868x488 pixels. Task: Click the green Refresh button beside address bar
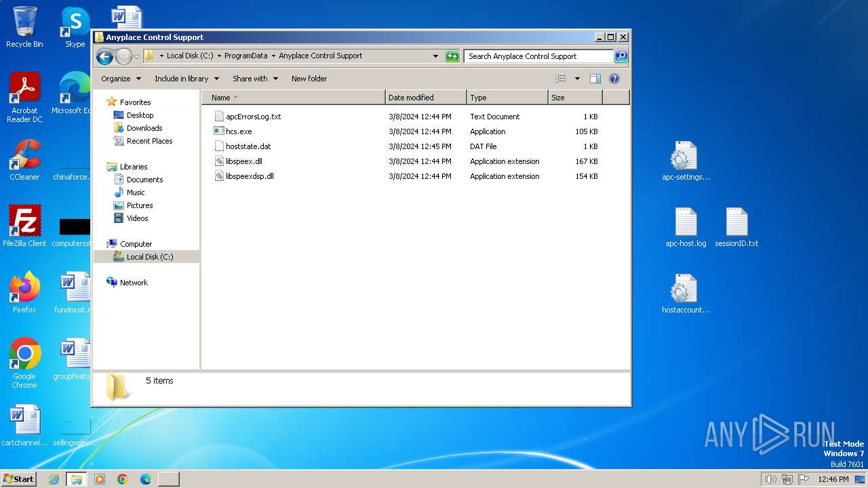(x=452, y=56)
